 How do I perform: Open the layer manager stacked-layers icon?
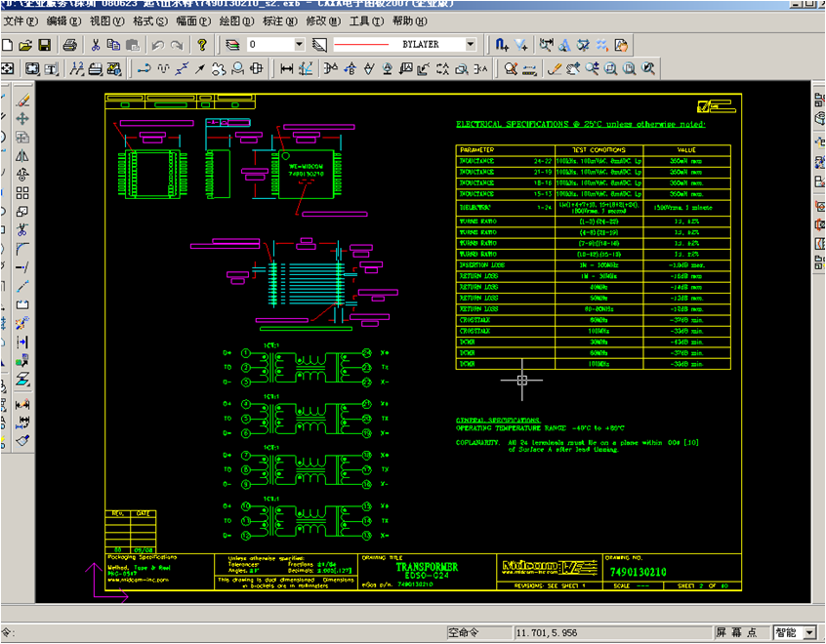(x=231, y=45)
